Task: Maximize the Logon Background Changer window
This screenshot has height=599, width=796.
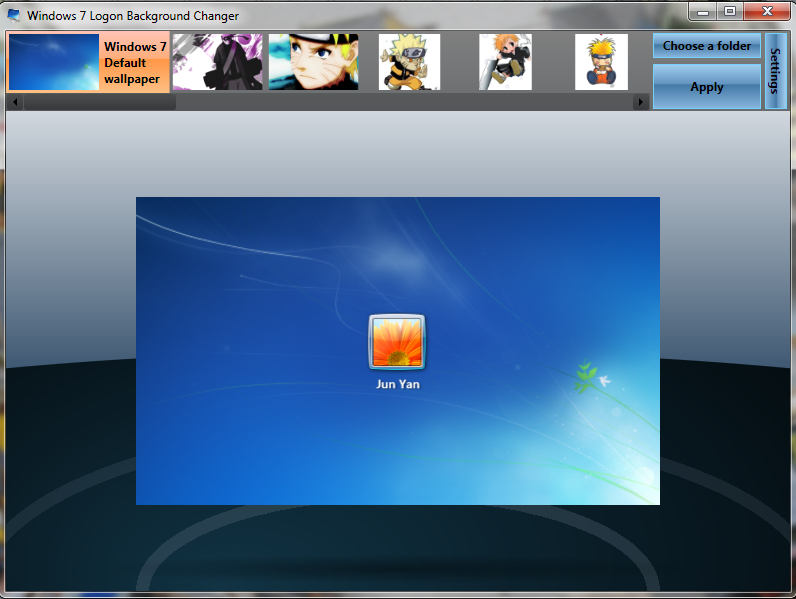Action: [730, 12]
